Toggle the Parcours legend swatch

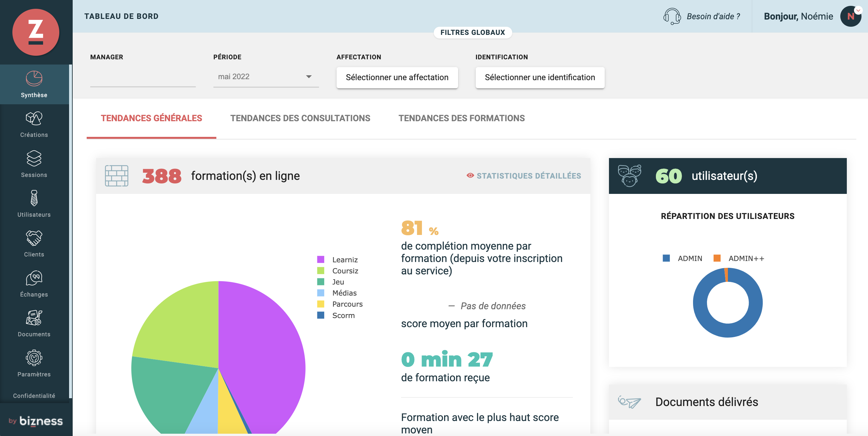point(320,304)
